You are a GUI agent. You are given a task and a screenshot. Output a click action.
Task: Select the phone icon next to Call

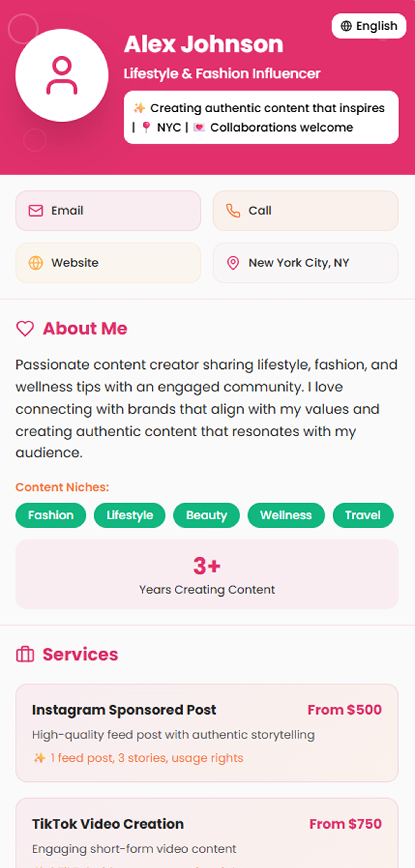coord(233,210)
